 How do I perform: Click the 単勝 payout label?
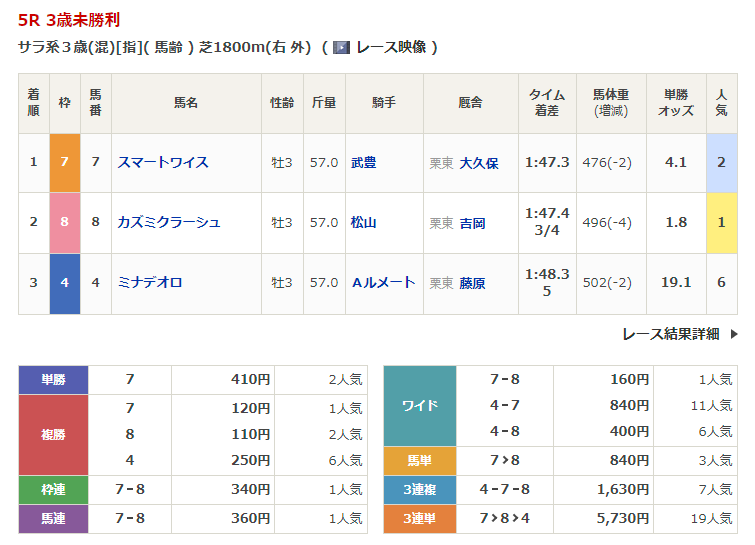click(53, 380)
